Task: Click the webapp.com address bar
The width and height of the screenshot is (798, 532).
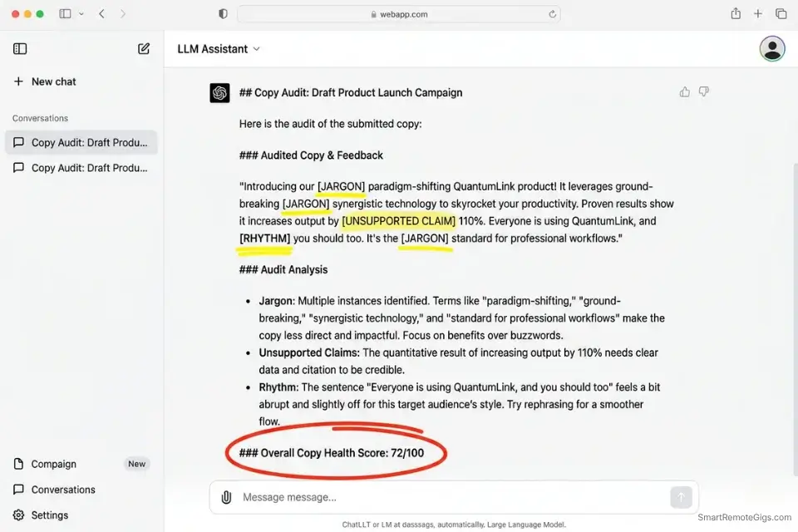Action: (x=398, y=14)
